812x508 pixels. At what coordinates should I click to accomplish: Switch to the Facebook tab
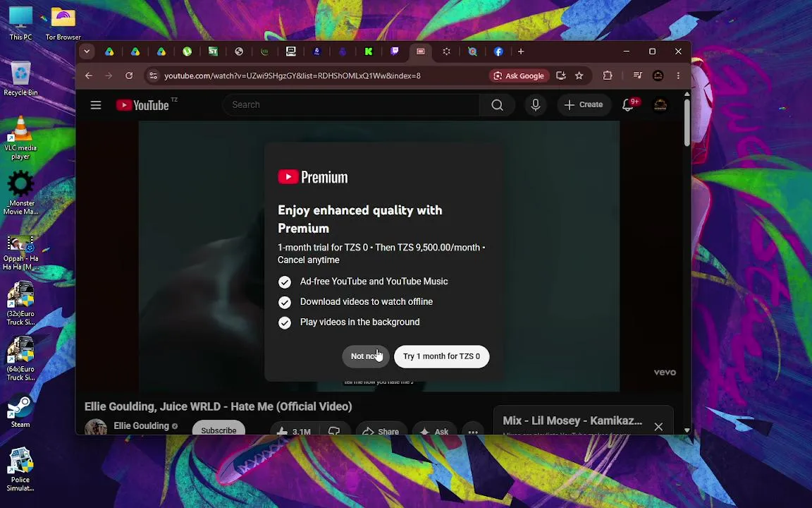498,52
